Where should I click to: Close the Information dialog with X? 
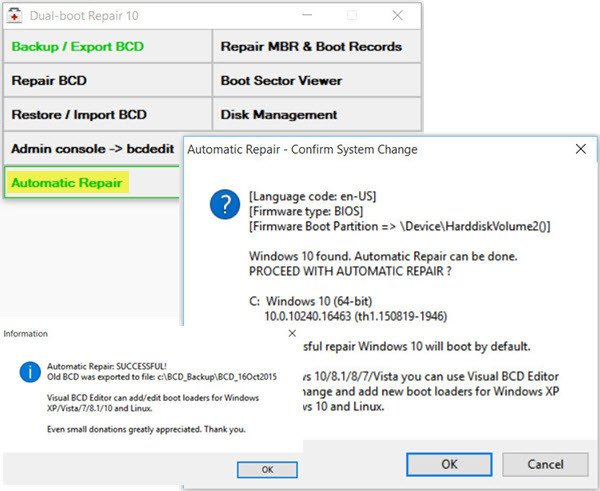[x=292, y=333]
